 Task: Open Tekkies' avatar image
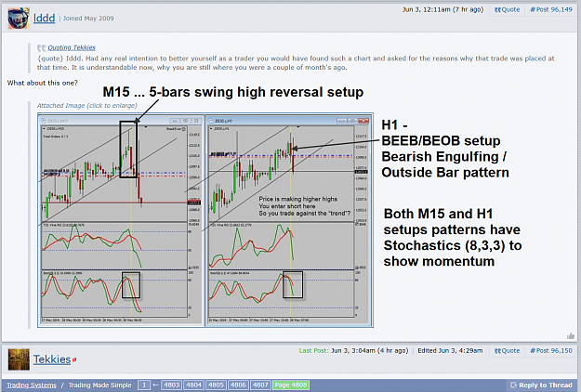[x=19, y=359]
